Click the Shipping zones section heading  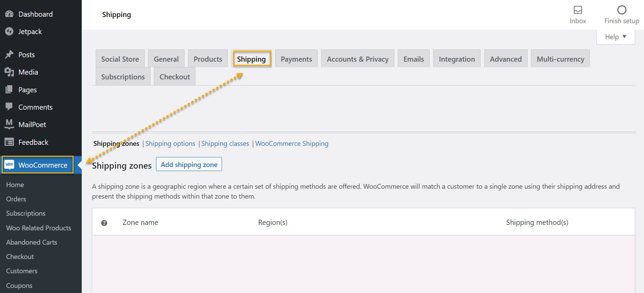(122, 166)
